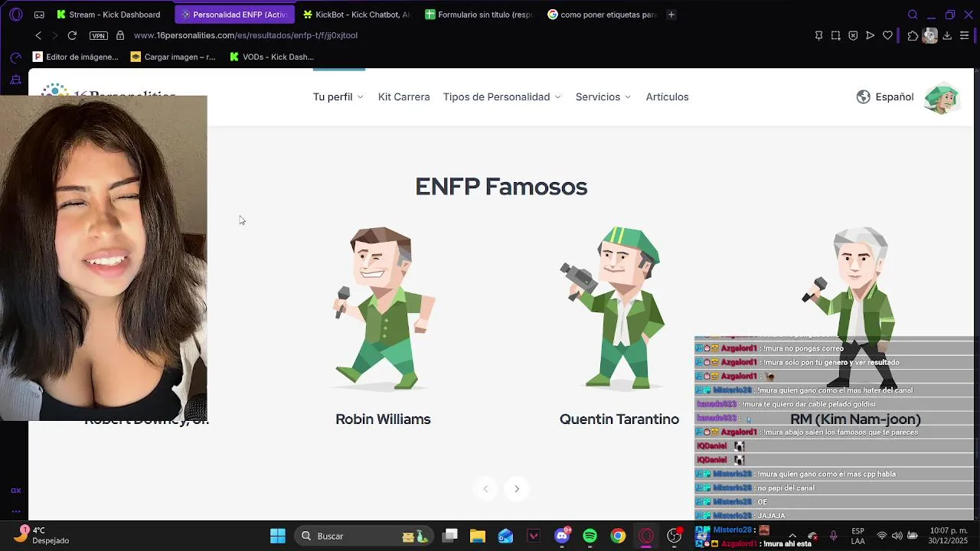Open the Easy Setup sliders icon
Screen dimensions: 980x551
(x=965, y=35)
